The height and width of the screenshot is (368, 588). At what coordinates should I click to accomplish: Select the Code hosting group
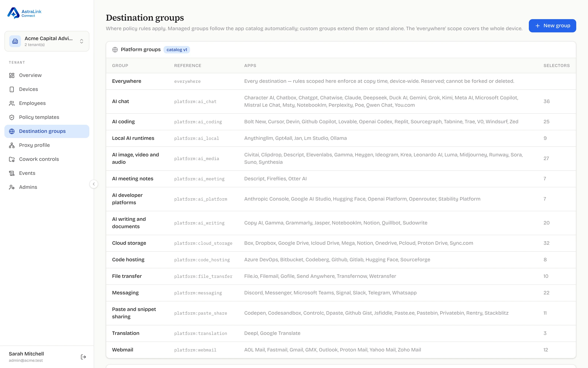pos(341,260)
